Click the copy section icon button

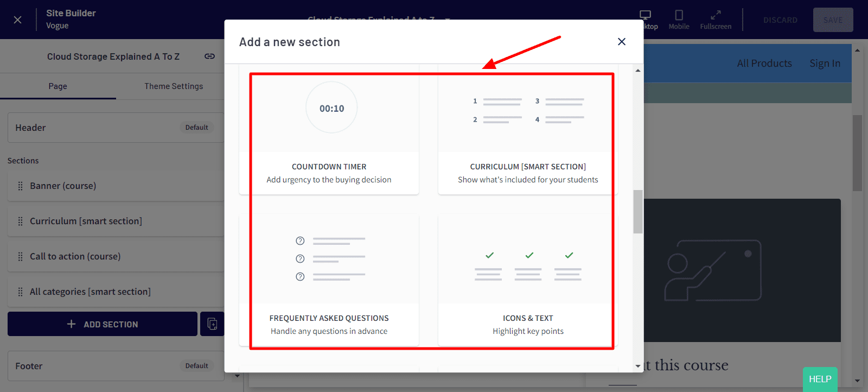pos(212,324)
